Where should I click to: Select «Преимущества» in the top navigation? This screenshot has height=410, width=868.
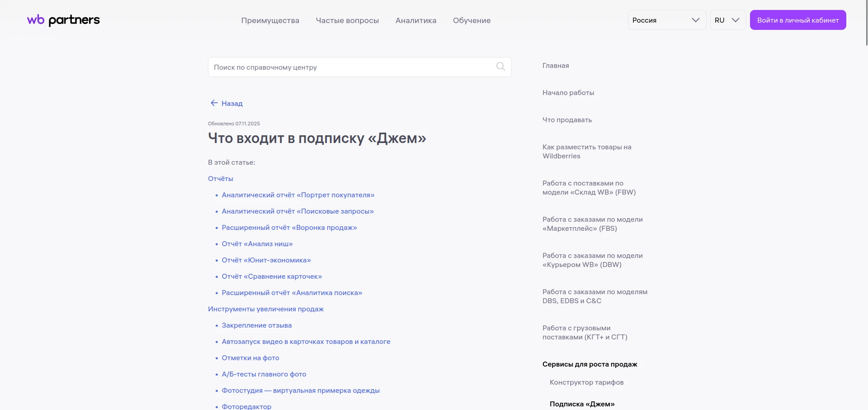270,20
